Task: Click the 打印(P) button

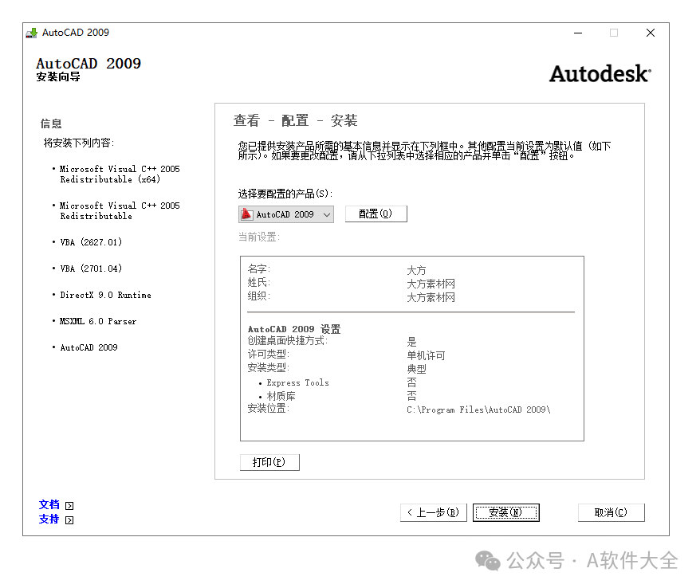Action: (269, 462)
